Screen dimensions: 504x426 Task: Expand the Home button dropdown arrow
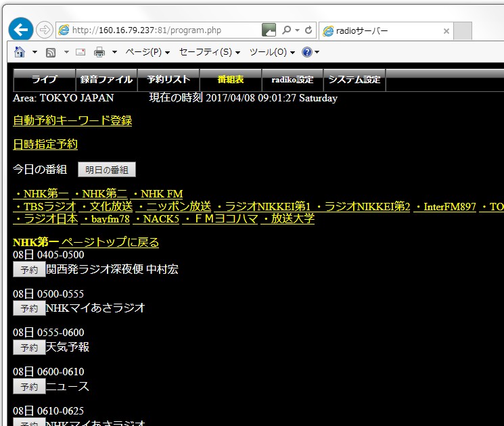[x=35, y=52]
